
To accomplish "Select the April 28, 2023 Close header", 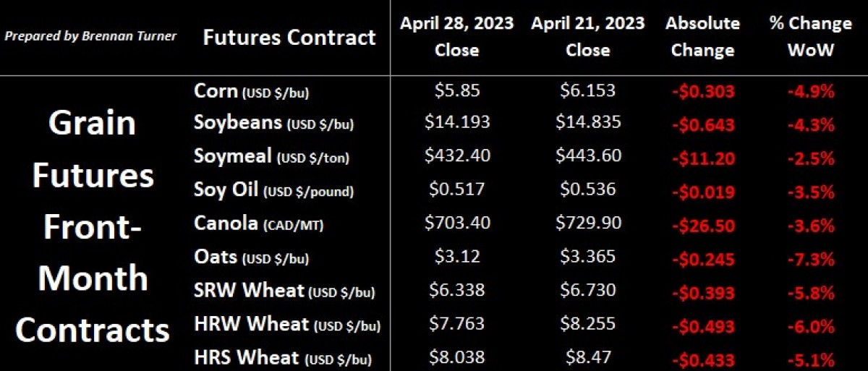I will pyautogui.click(x=456, y=36).
